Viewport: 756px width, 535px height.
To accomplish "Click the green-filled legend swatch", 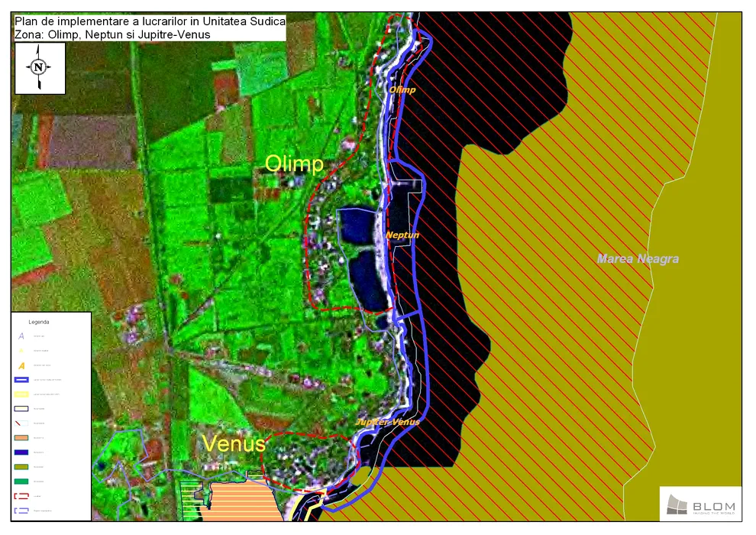I will point(22,481).
